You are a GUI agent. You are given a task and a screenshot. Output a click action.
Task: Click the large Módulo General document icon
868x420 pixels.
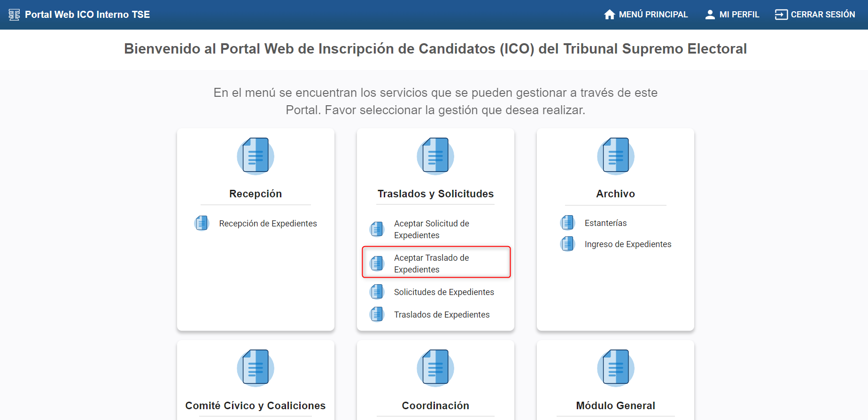(615, 368)
